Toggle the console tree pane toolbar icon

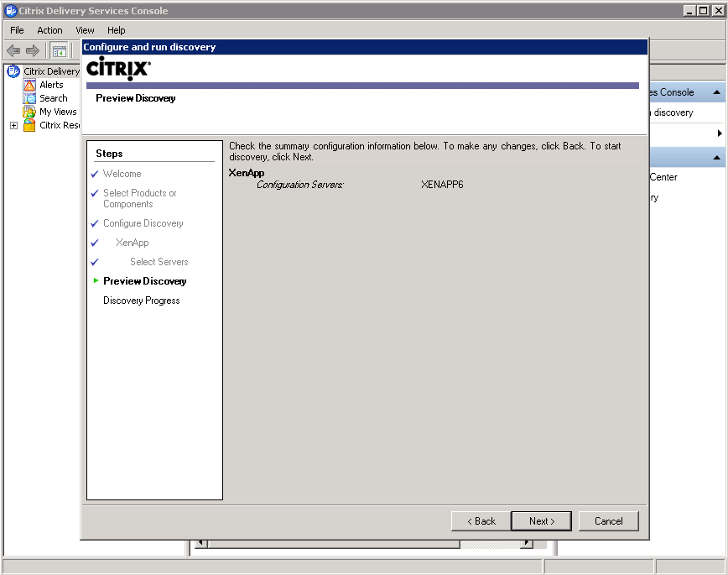tap(59, 50)
